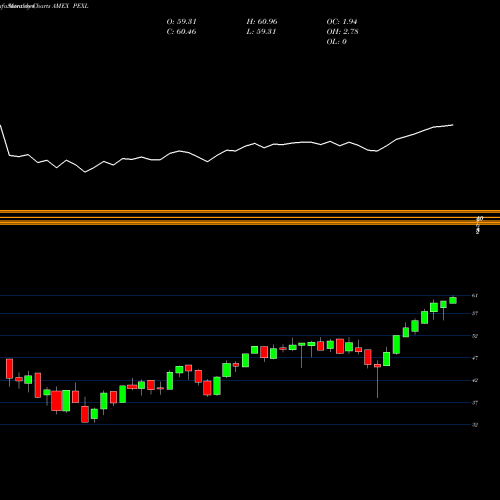The width and height of the screenshot is (500, 500).
Task: Click the 47 price axis label
Action: 475,358
